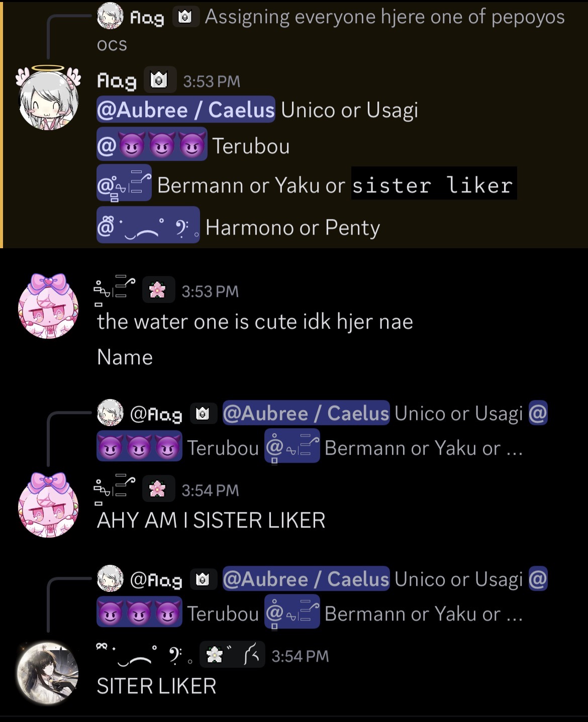Open Flag's angel avatar in the 3:53 PM message

coord(48,98)
